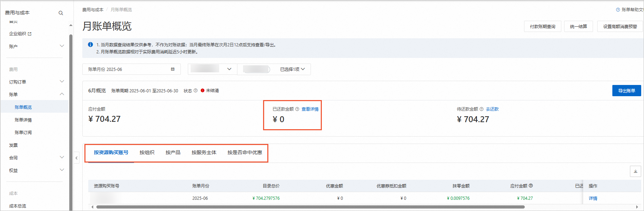Open the blurred account dropdown selector
Viewport: 644px width, 211px height.
pos(212,69)
